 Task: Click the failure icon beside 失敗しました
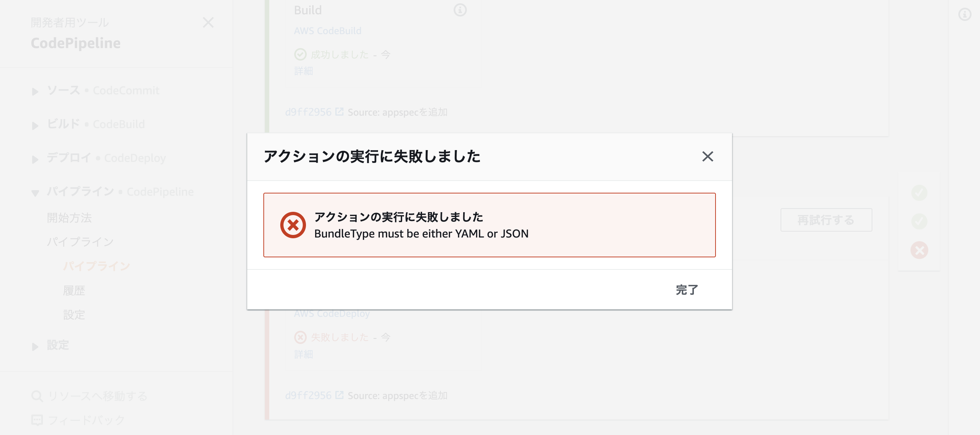click(300, 337)
